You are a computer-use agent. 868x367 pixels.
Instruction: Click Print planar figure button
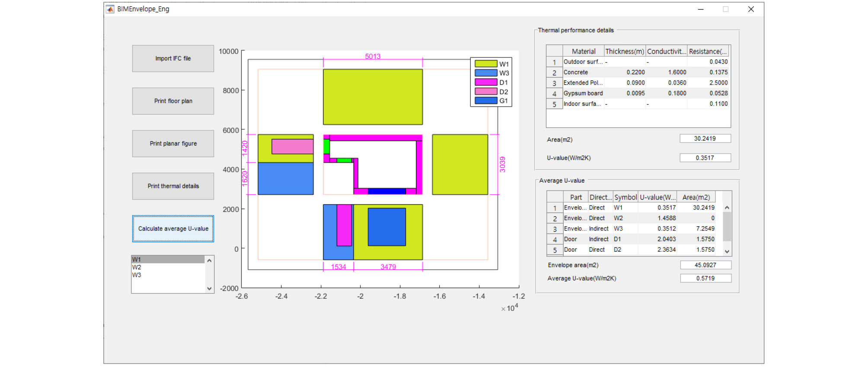coord(173,144)
